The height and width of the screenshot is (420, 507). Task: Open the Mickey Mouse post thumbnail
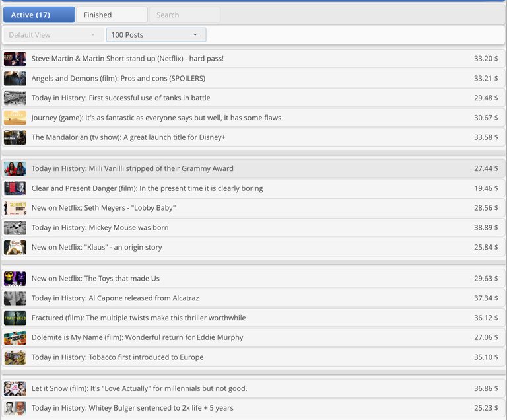click(x=15, y=228)
